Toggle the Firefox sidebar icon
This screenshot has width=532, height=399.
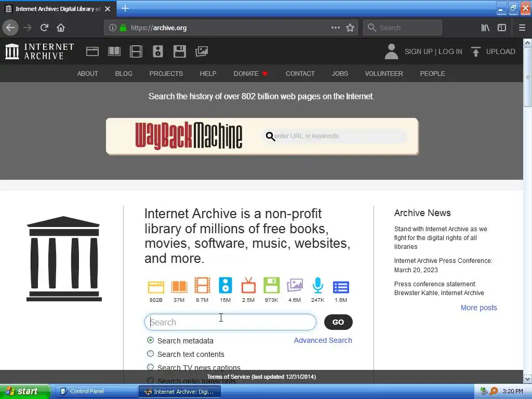502,28
